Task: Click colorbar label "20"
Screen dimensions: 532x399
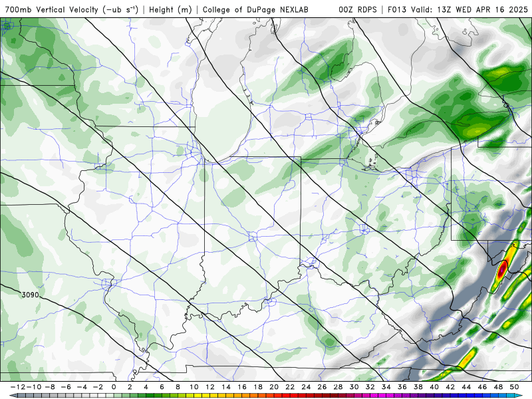Action: (274, 387)
